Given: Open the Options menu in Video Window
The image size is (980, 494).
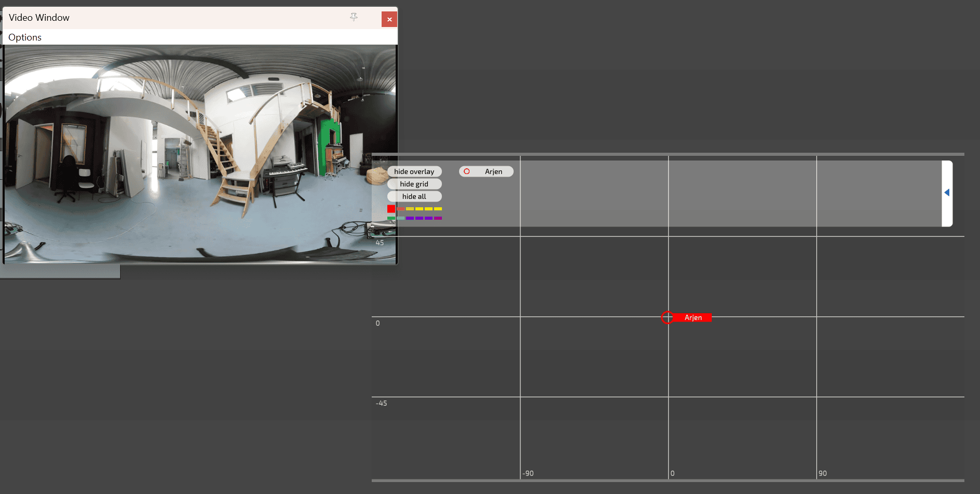Looking at the screenshot, I should click(25, 37).
